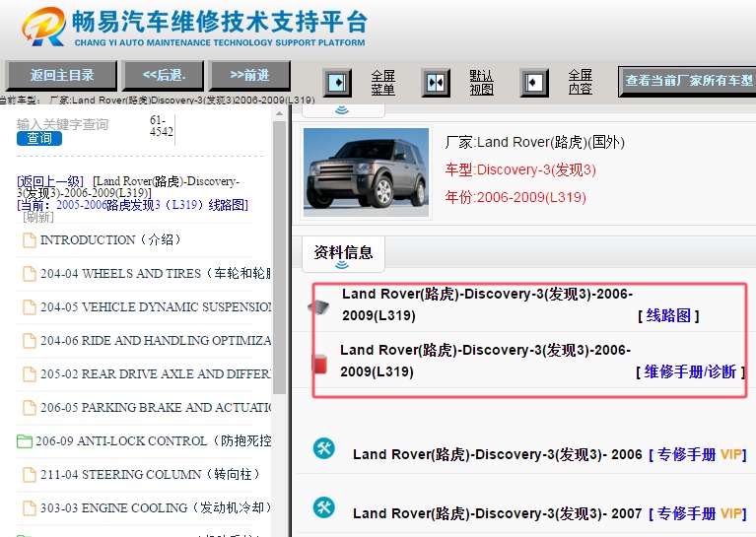Image resolution: width=756 pixels, height=537 pixels.
Task: Click the 204-05 VEHICLE DYNAMIC SUSPENSION file icon
Action: pos(30,307)
